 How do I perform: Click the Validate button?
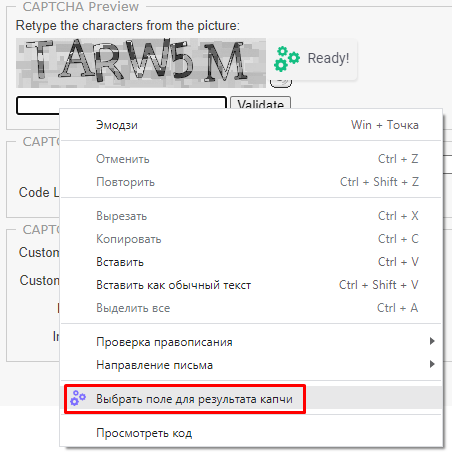point(260,103)
